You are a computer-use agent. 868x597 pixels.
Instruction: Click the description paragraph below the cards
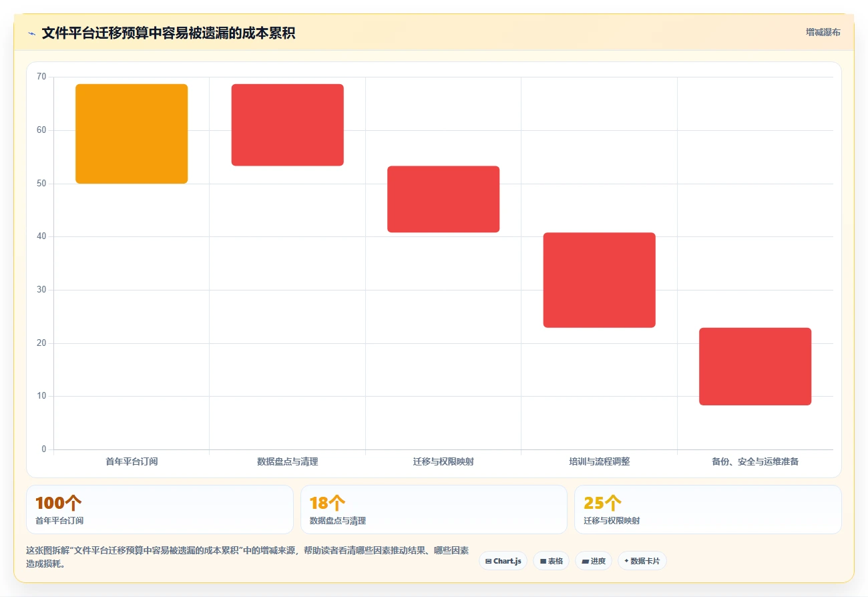pos(247,557)
